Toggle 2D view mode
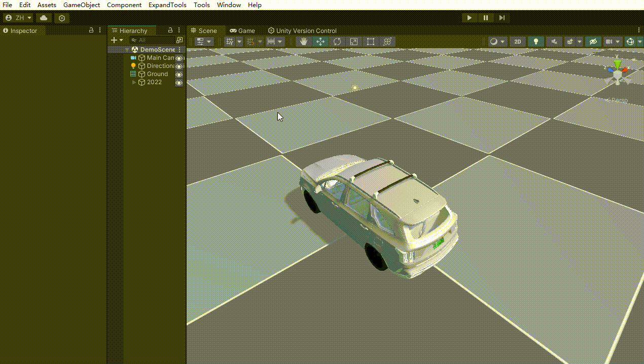Image resolution: width=644 pixels, height=364 pixels. (518, 41)
